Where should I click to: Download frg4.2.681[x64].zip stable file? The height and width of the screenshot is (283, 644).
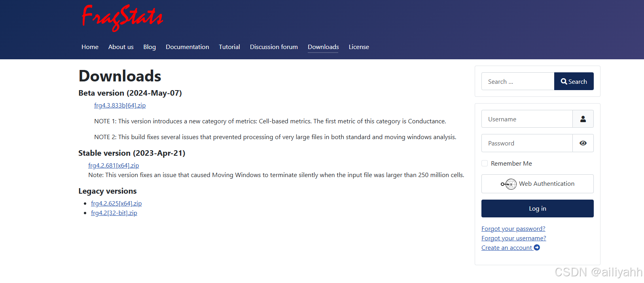(114, 165)
